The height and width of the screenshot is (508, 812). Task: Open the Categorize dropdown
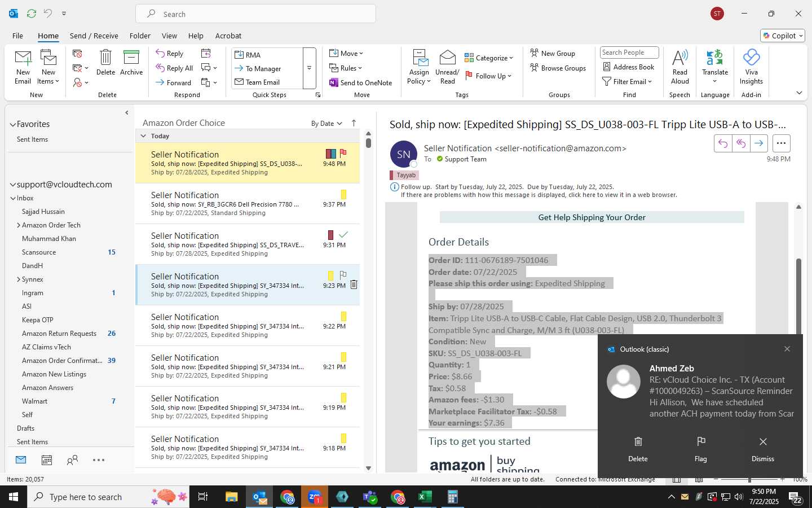(x=489, y=58)
